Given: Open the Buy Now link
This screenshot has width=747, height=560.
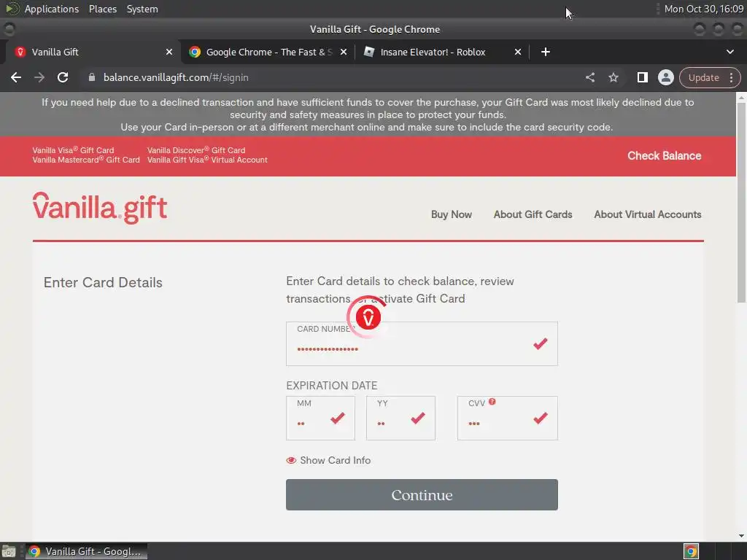Looking at the screenshot, I should [451, 214].
